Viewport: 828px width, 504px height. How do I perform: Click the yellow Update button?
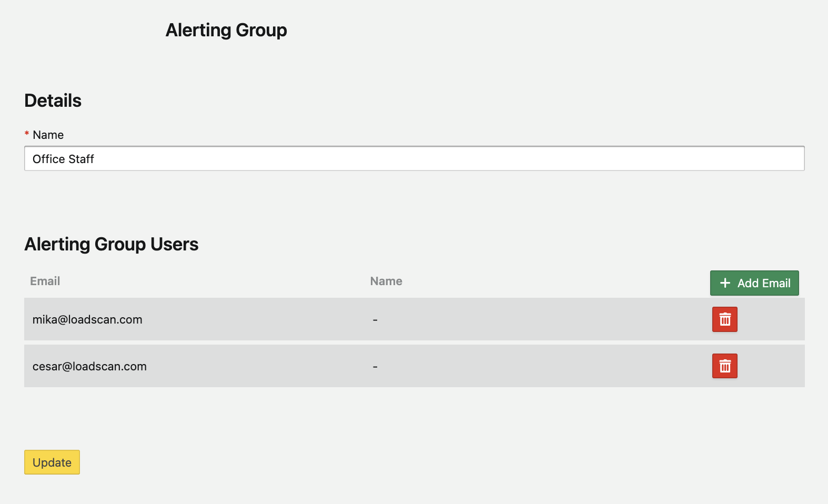(52, 462)
